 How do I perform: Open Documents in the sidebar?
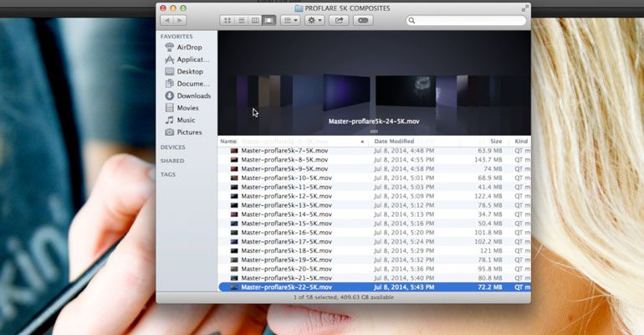click(187, 84)
